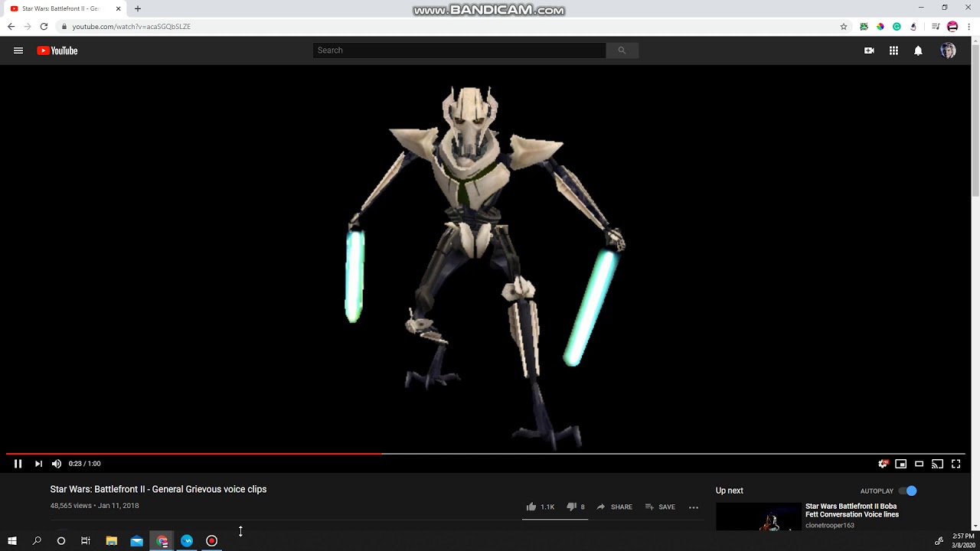Bookmark this page with the star icon
Image resolution: width=980 pixels, height=551 pixels.
coord(844,26)
